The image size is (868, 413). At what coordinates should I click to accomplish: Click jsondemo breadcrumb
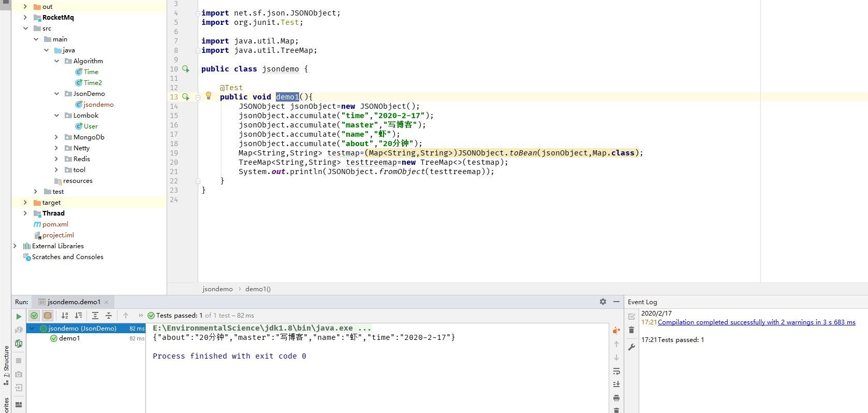coord(217,289)
